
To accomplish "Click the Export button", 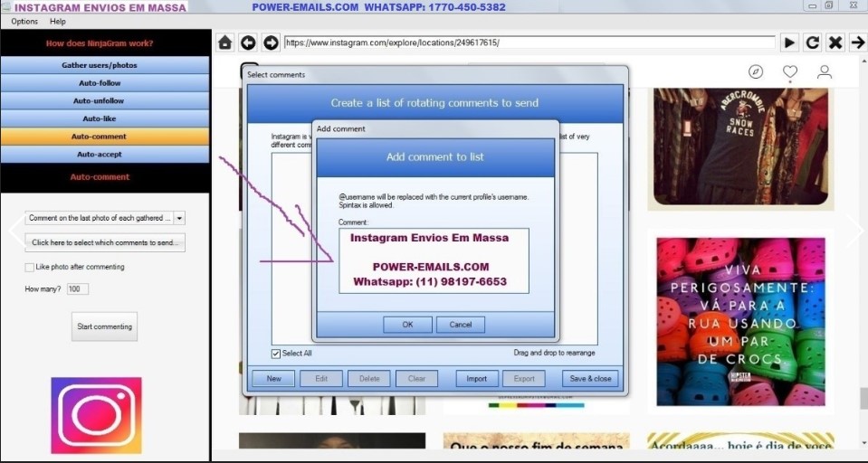I will [524, 378].
